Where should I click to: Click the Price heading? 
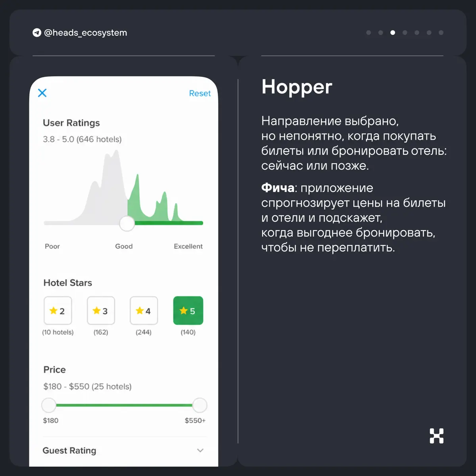55,370
